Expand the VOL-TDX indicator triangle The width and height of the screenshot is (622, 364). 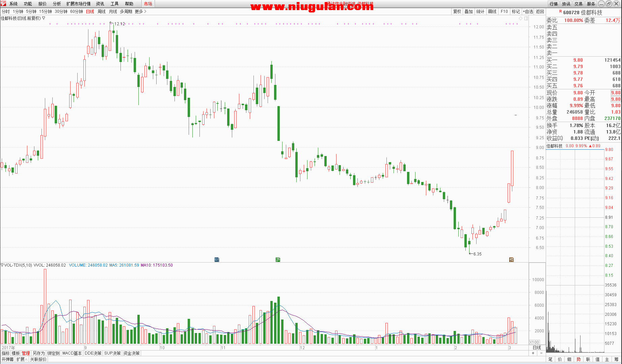(2, 265)
